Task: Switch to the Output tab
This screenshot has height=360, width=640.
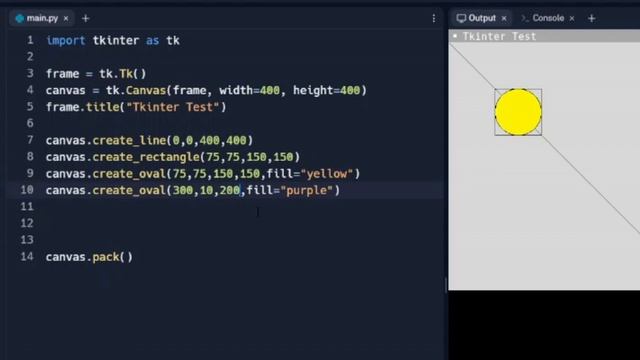Action: coord(481,18)
